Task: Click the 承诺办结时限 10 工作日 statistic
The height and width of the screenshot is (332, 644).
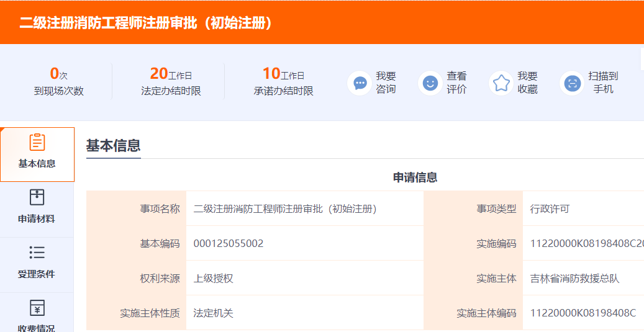Action: 283,82
